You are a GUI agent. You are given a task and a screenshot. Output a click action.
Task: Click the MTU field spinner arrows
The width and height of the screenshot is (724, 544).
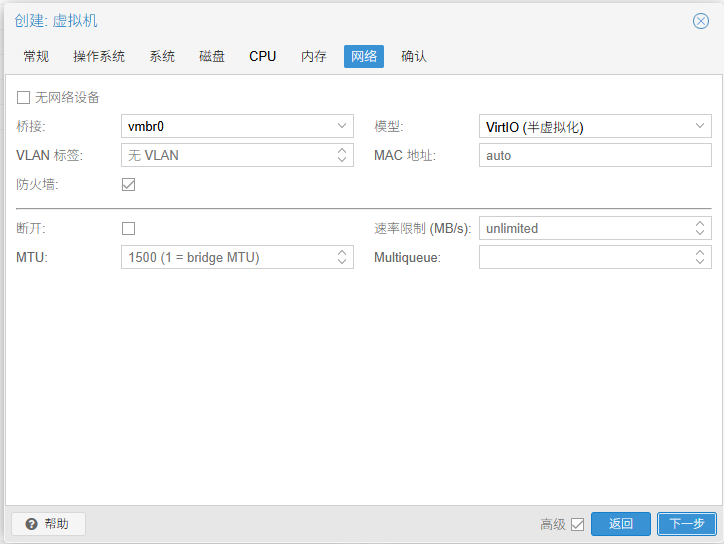(x=342, y=257)
